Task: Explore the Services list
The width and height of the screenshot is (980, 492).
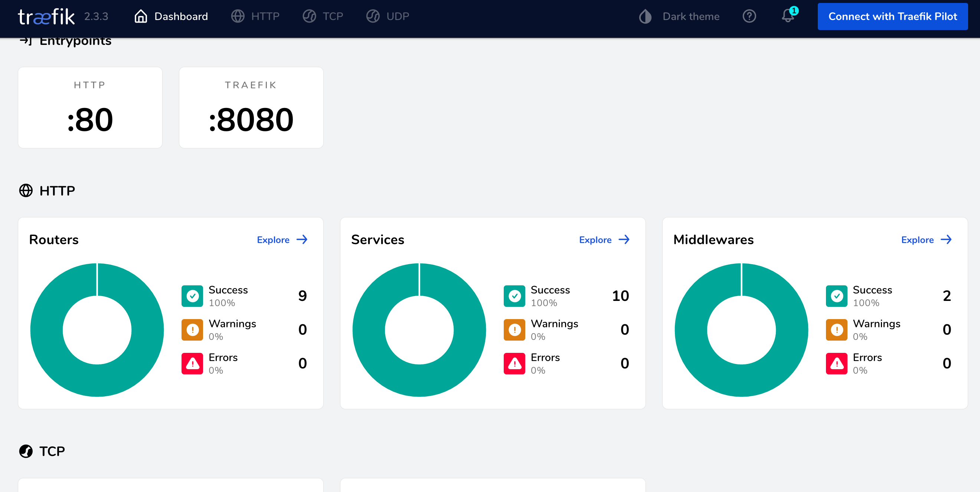Action: click(604, 240)
